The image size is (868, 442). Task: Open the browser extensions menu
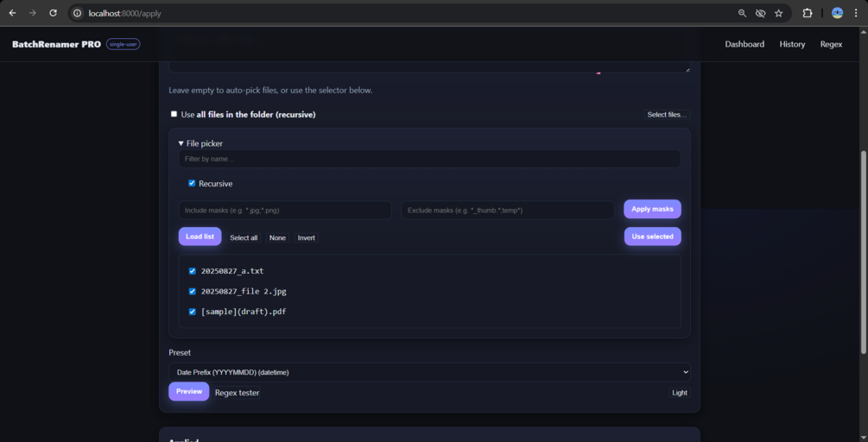click(807, 13)
